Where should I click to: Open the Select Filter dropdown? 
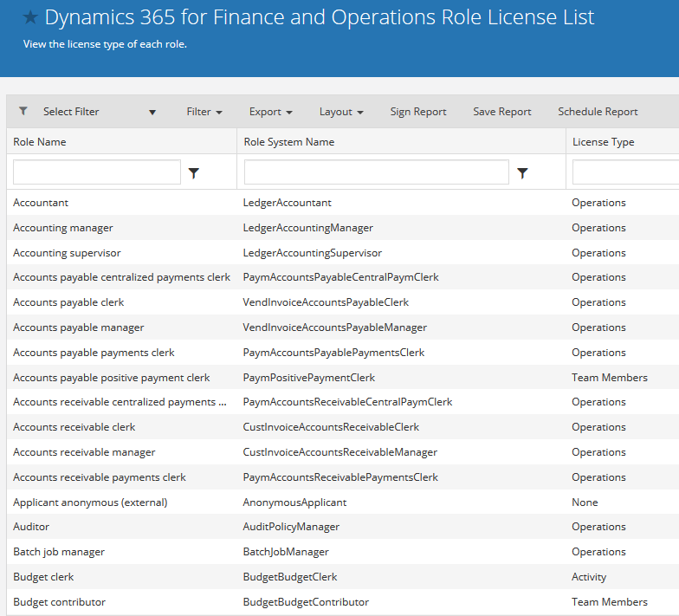99,112
